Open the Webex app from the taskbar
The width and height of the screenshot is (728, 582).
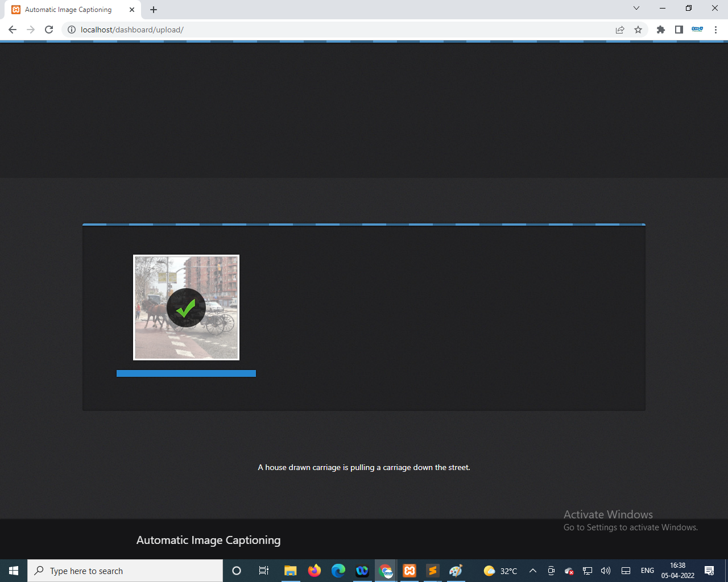tap(362, 571)
